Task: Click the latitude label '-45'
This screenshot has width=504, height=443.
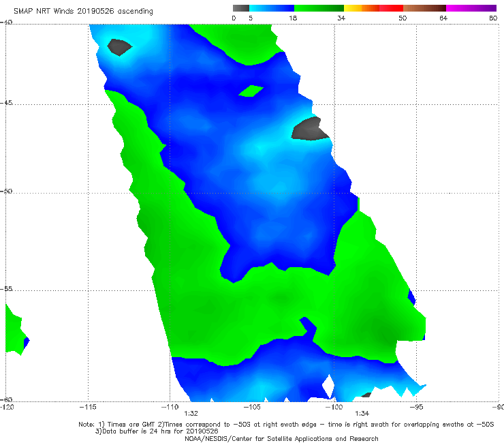Action: [x=6, y=103]
